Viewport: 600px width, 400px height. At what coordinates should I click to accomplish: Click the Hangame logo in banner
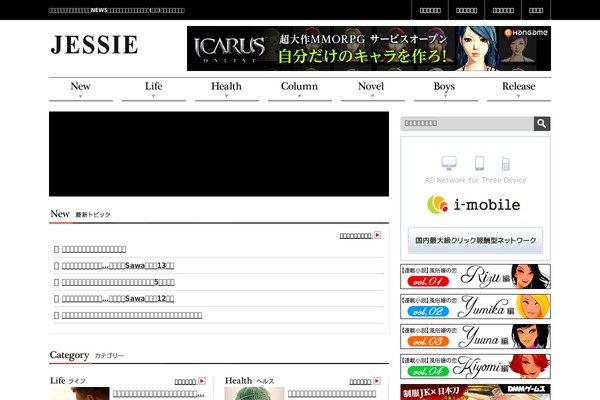pos(526,33)
